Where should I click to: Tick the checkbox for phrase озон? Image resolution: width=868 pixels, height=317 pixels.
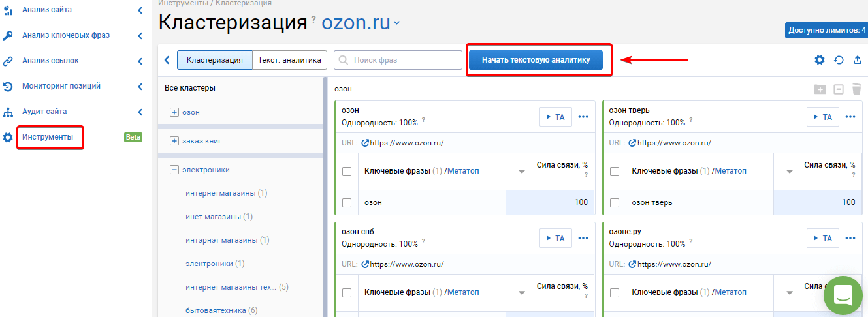tap(347, 203)
